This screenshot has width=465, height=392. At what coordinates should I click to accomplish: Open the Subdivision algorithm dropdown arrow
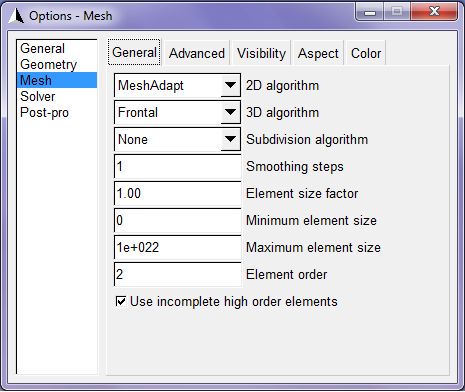coord(230,139)
